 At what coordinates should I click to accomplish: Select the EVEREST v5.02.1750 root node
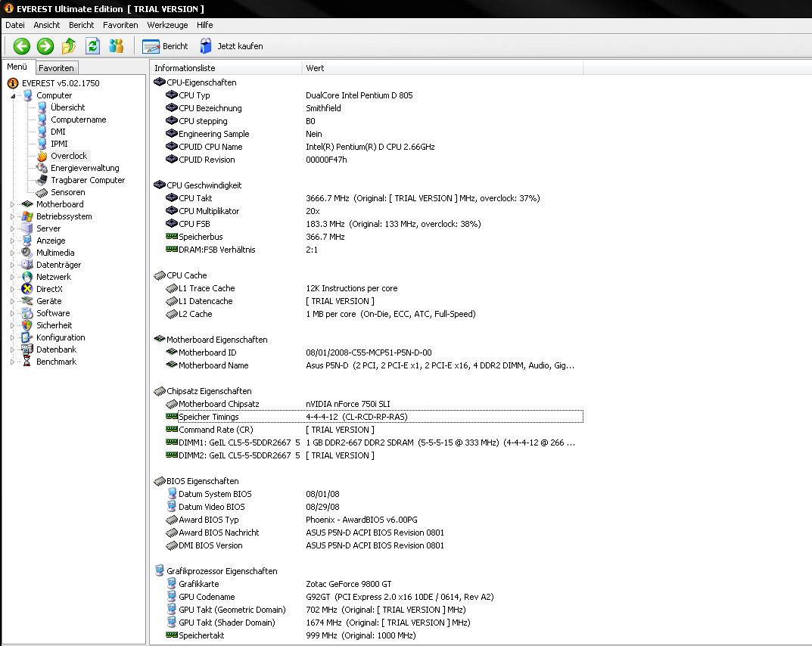pos(61,82)
